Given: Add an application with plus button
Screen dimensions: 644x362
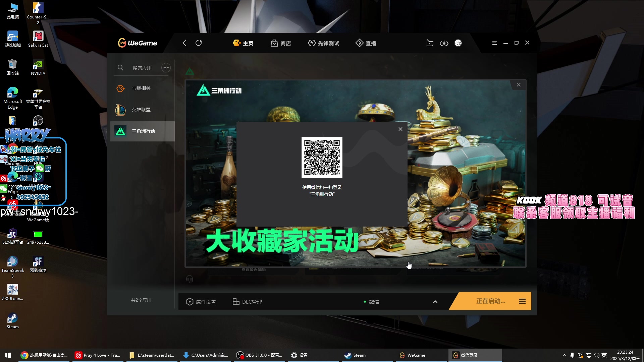Looking at the screenshot, I should tap(166, 68).
